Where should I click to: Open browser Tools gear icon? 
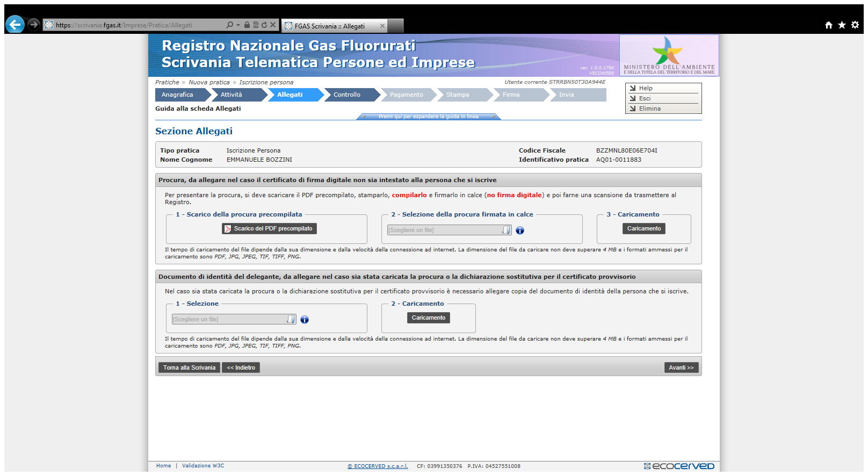click(855, 25)
